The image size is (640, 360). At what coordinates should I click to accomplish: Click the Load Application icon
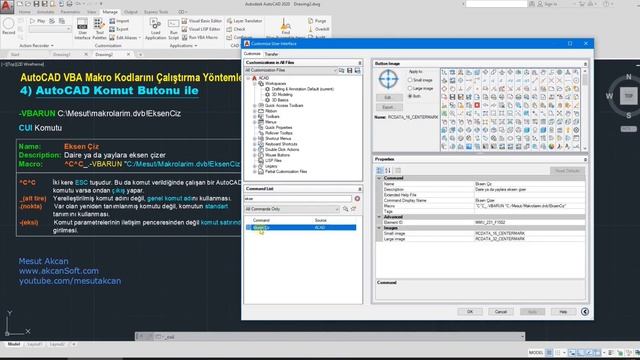pos(156,28)
